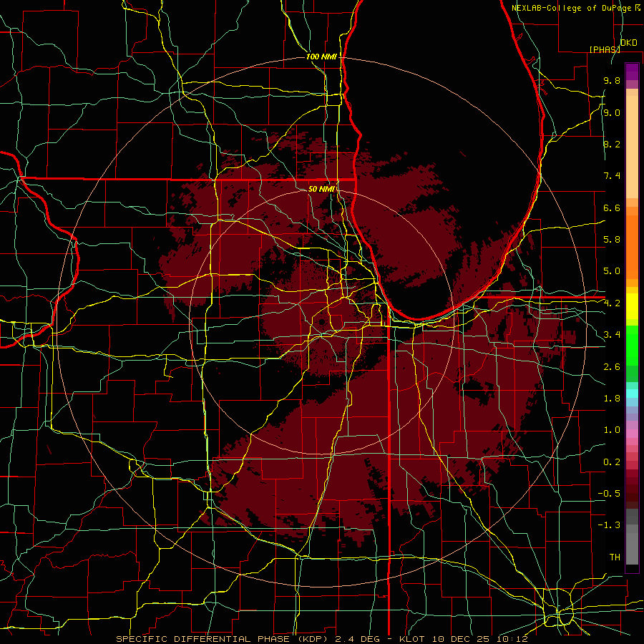Click the TH label on the scale
This screenshot has width=644, height=644.
pos(615,557)
